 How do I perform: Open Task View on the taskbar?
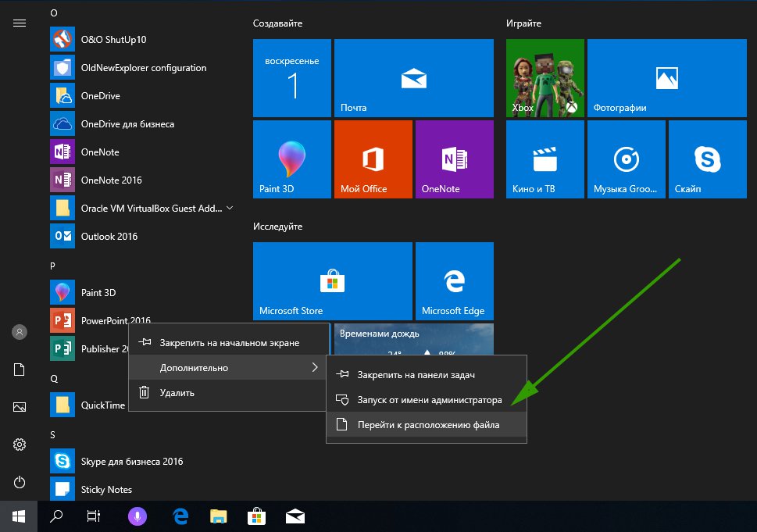(94, 516)
